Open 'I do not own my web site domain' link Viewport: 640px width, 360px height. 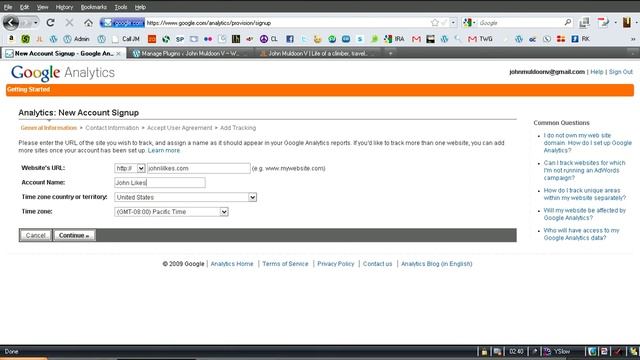coord(587,143)
